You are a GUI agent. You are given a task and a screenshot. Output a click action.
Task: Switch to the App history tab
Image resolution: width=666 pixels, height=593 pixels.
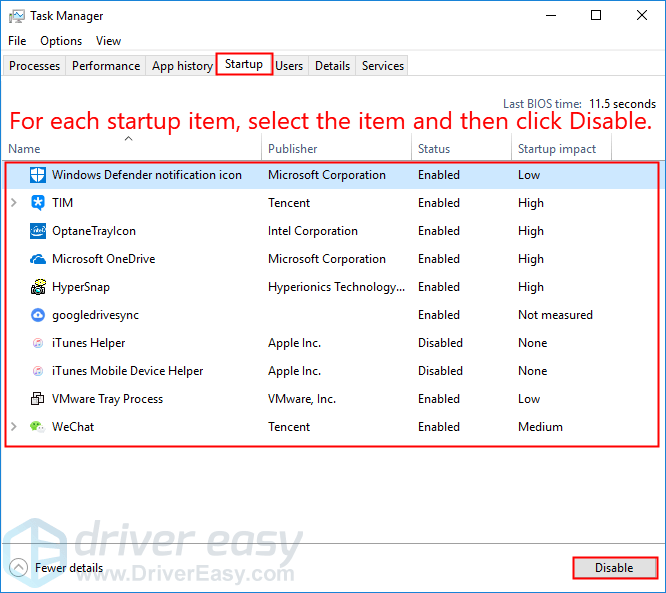pos(182,66)
